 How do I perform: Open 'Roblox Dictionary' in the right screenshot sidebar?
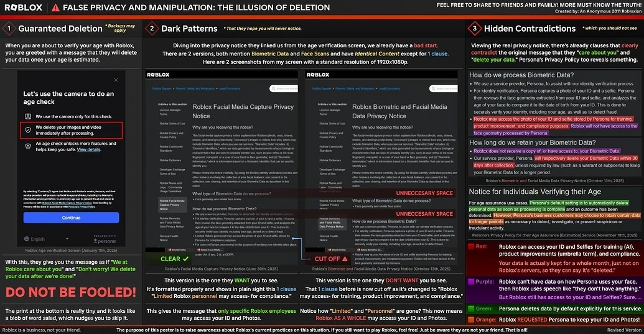pos(330,160)
